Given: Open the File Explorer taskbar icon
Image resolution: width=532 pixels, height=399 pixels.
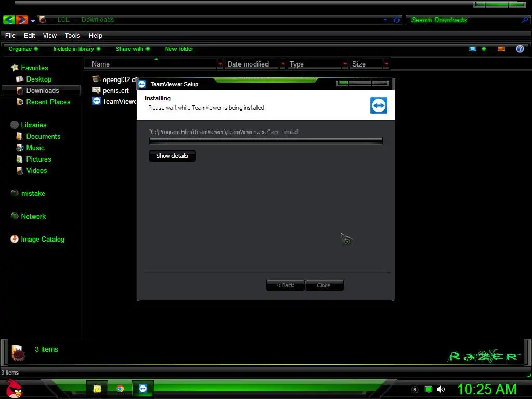Looking at the screenshot, I should 97,389.
